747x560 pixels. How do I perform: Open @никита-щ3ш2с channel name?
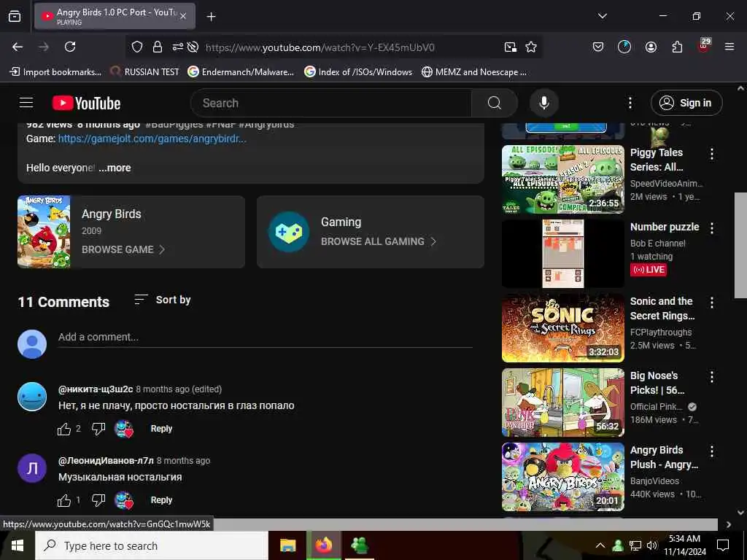tap(96, 389)
